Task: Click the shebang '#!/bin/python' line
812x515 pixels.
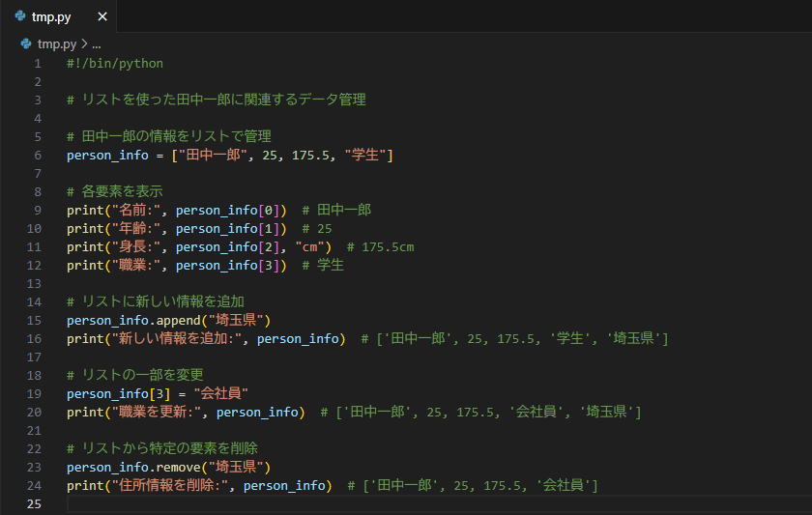Action: 114,63
